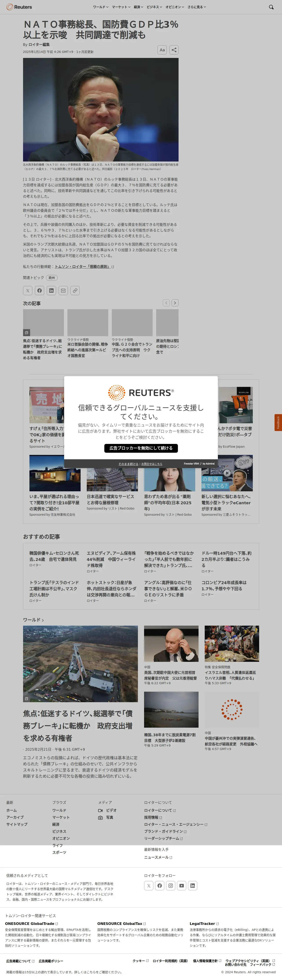The height and width of the screenshot is (980, 282).
Task: Open ライフ in footer browse list
Action: (58, 845)
